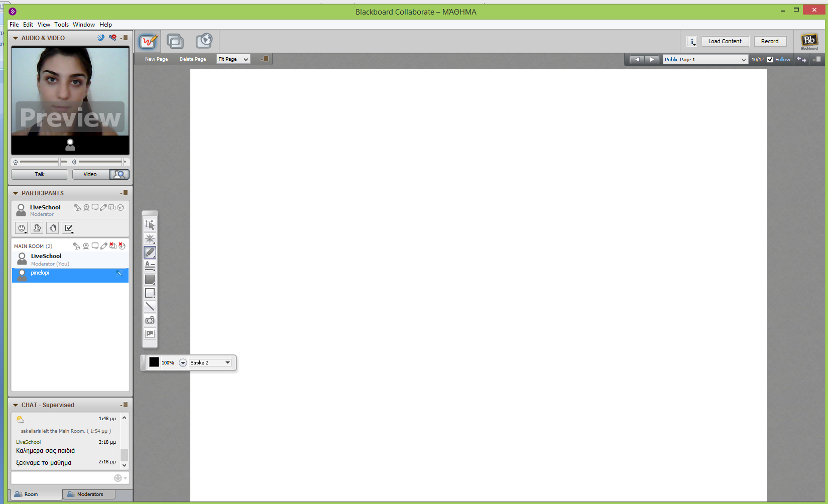The height and width of the screenshot is (504, 828).
Task: Open the Participants panel options menu
Action: pyautogui.click(x=124, y=193)
